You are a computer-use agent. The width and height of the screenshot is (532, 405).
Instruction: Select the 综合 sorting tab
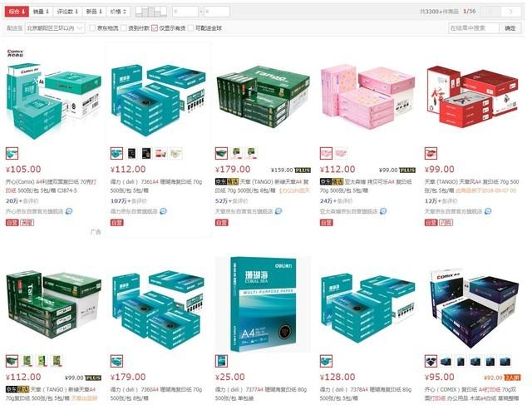17,12
